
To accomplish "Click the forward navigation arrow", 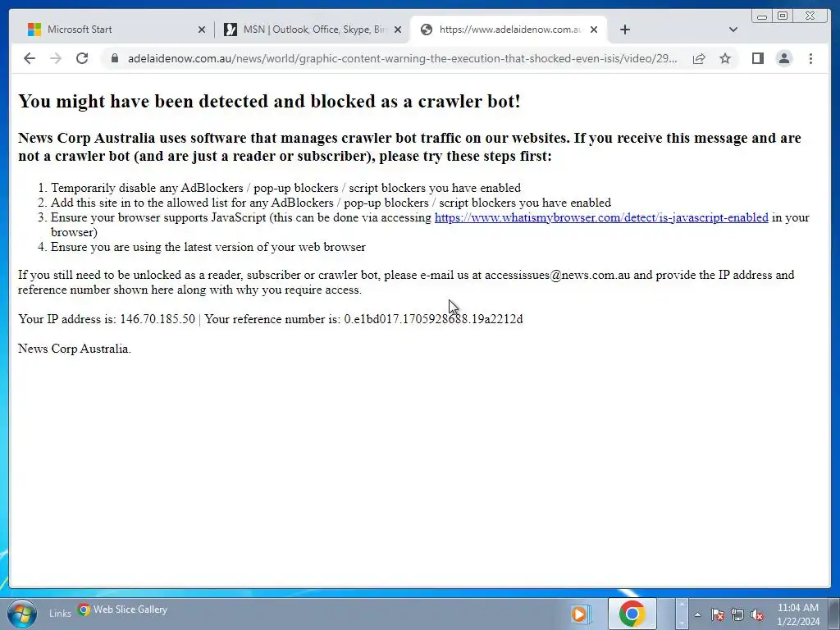I will click(x=55, y=58).
